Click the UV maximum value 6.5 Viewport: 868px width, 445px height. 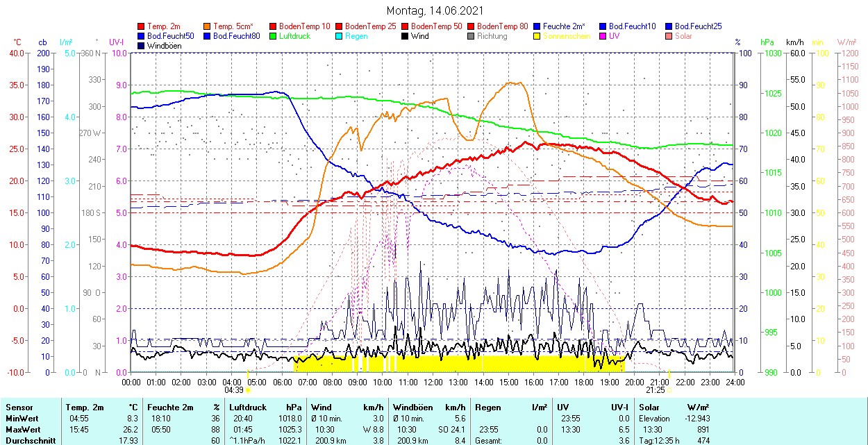[624, 430]
